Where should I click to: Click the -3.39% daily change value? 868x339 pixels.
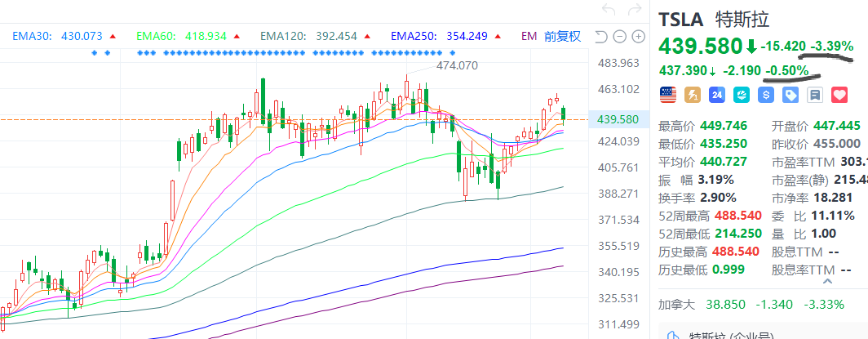[832, 47]
